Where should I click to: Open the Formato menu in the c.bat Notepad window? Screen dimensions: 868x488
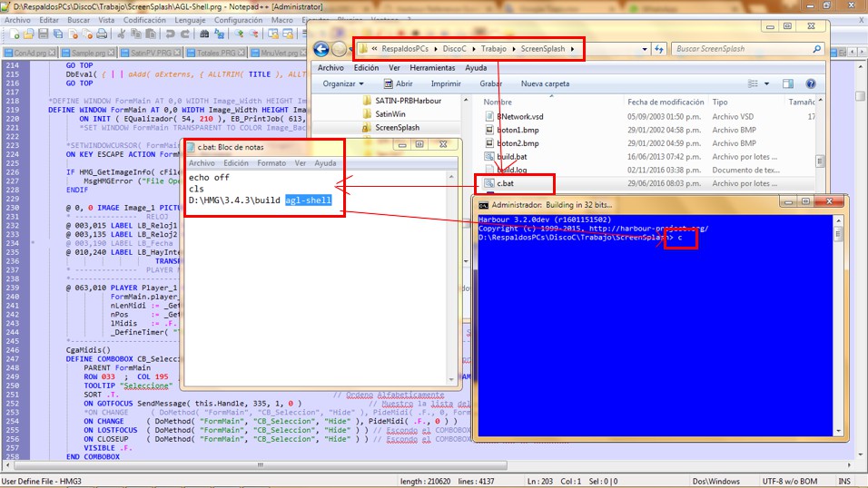[x=271, y=163]
